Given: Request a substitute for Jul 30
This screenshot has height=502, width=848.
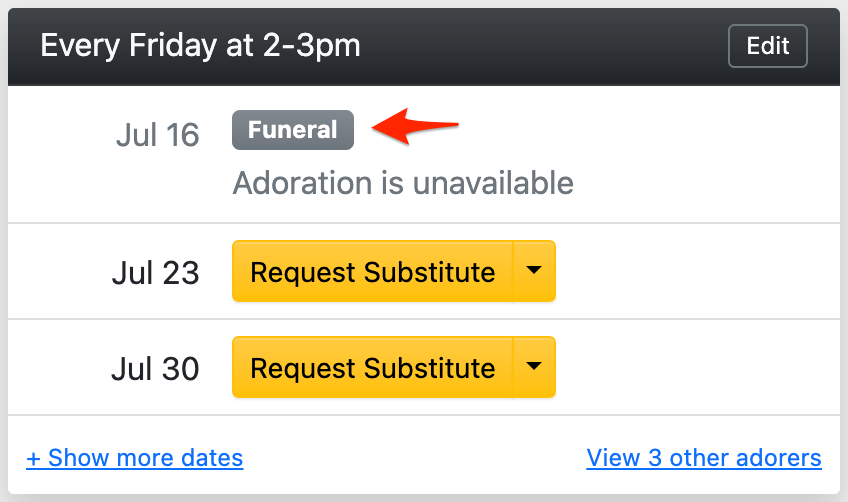Looking at the screenshot, I should [x=372, y=368].
